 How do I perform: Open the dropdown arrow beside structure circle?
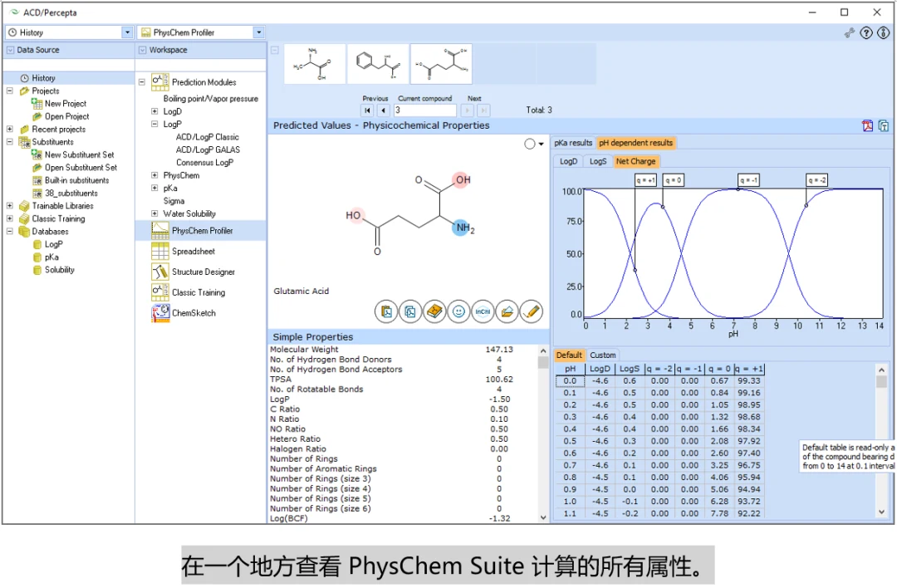pyautogui.click(x=542, y=145)
